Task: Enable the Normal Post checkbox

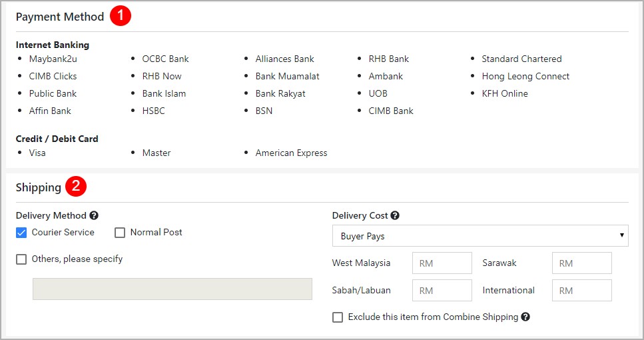Action: coord(120,233)
